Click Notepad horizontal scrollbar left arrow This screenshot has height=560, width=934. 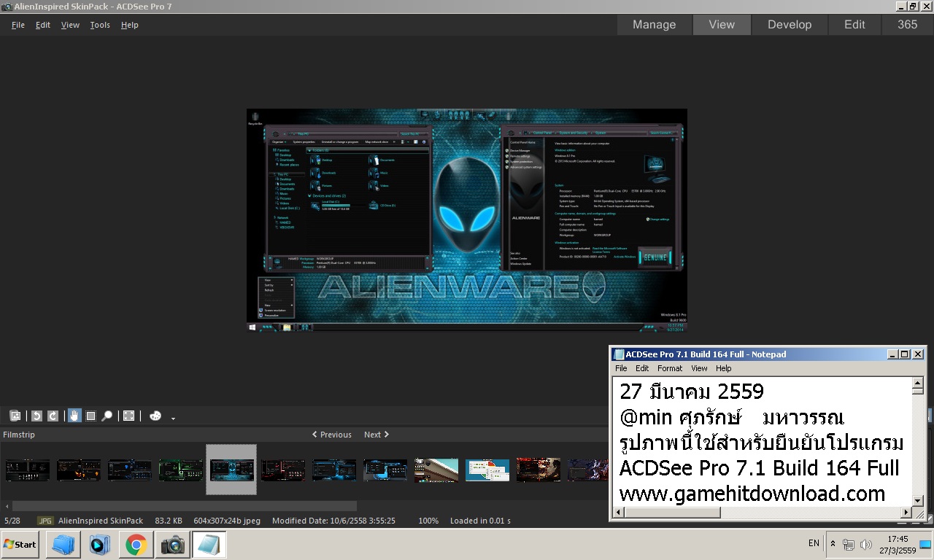(x=619, y=513)
